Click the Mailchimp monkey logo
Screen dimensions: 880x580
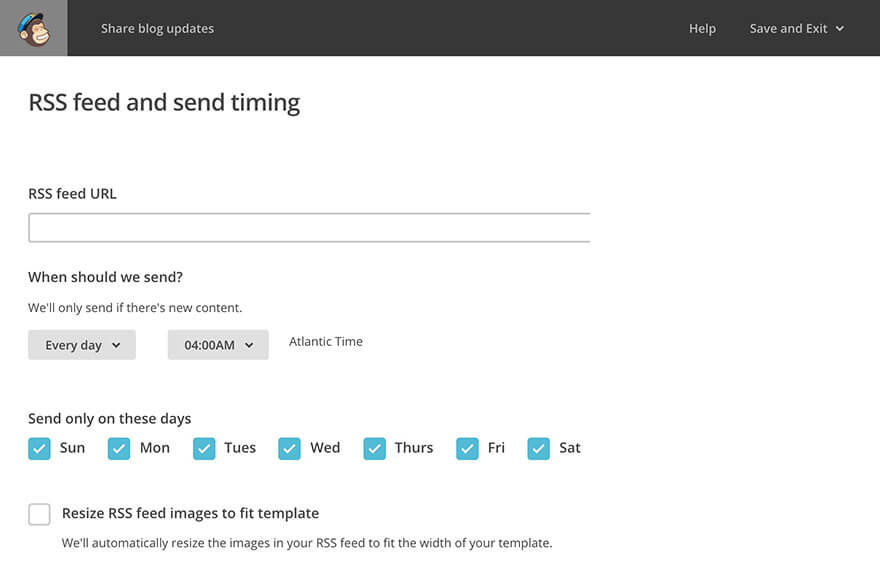click(x=33, y=28)
